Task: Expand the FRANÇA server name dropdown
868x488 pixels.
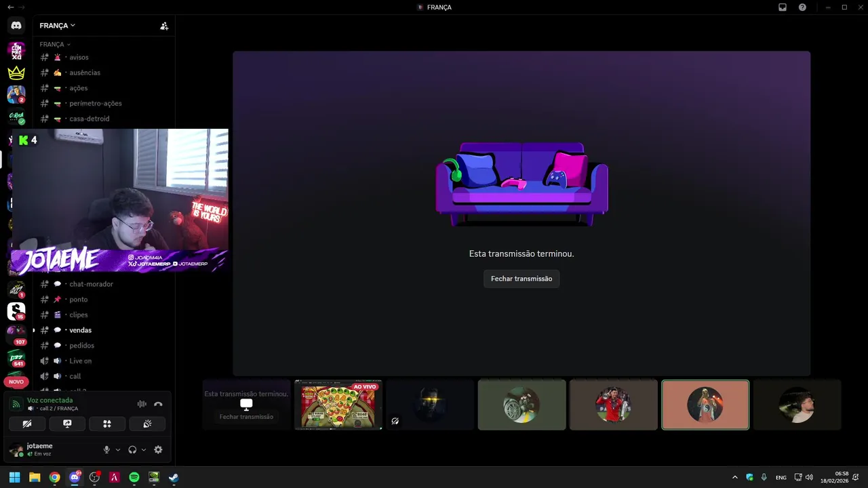Action: point(58,26)
